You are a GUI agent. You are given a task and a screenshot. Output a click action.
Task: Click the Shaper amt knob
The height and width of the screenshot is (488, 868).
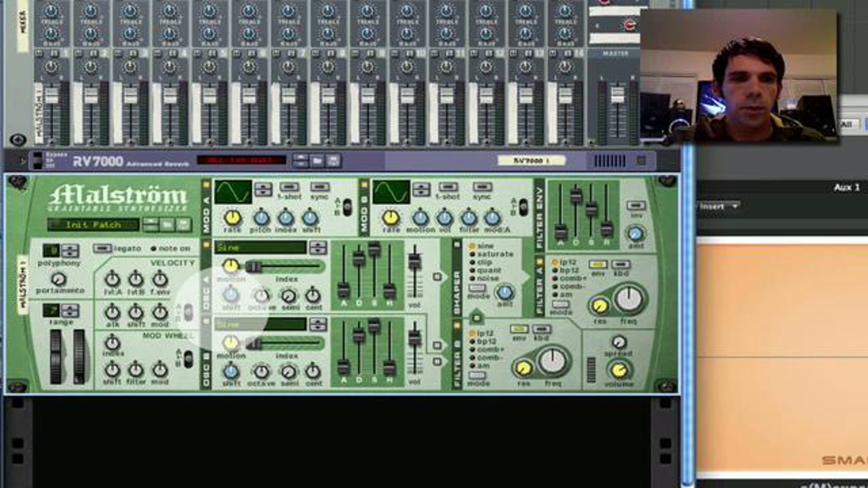[505, 293]
